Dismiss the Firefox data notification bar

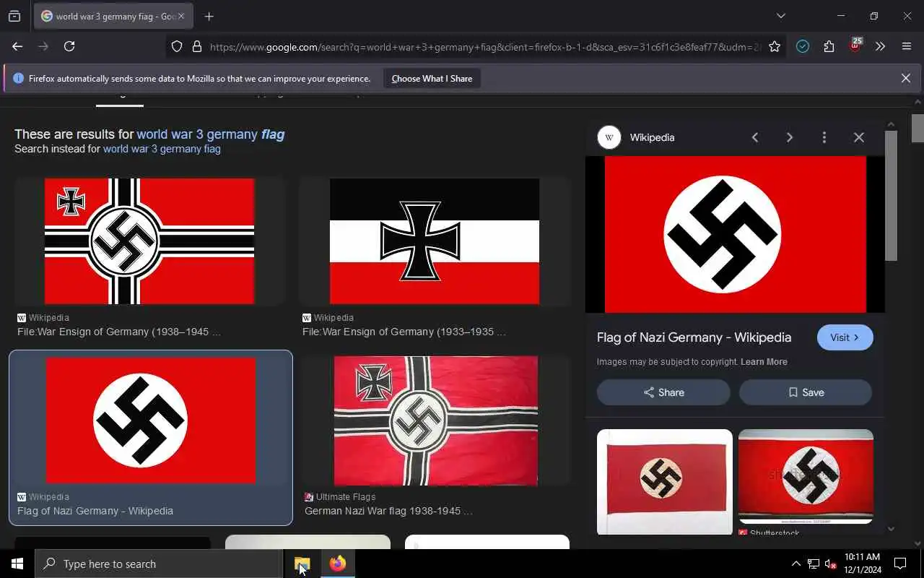905,78
